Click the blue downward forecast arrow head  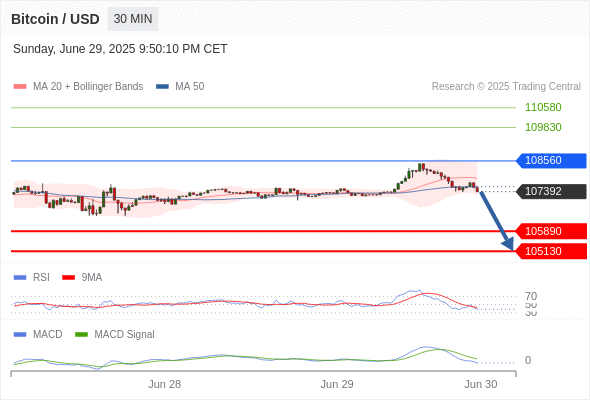(508, 244)
